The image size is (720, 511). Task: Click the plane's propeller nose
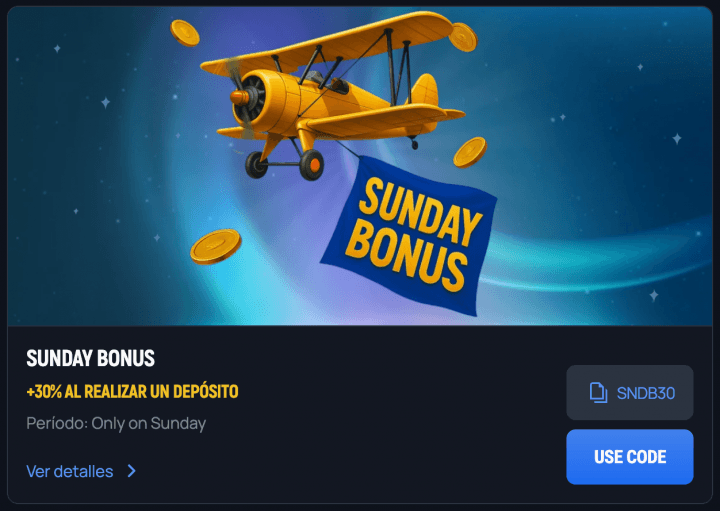(241, 97)
